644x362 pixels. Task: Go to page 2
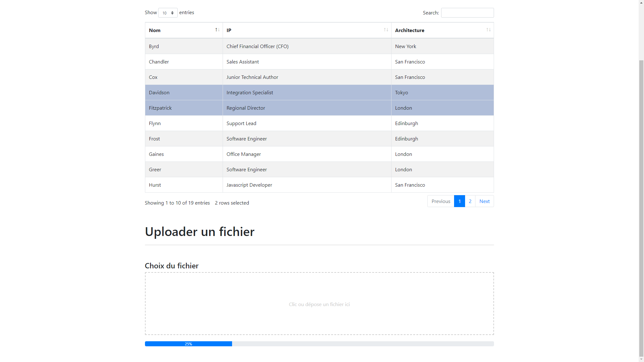coord(470,201)
